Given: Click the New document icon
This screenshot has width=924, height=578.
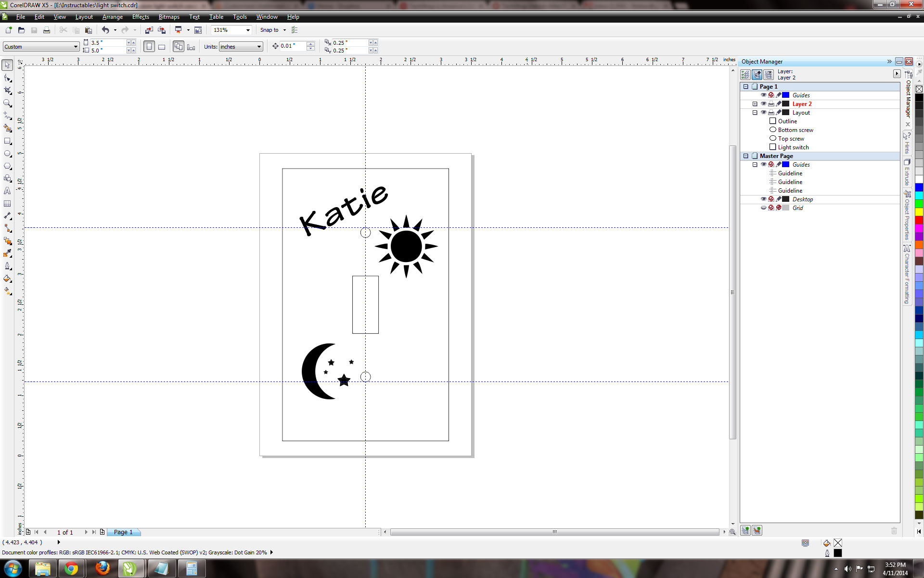Looking at the screenshot, I should tap(9, 30).
